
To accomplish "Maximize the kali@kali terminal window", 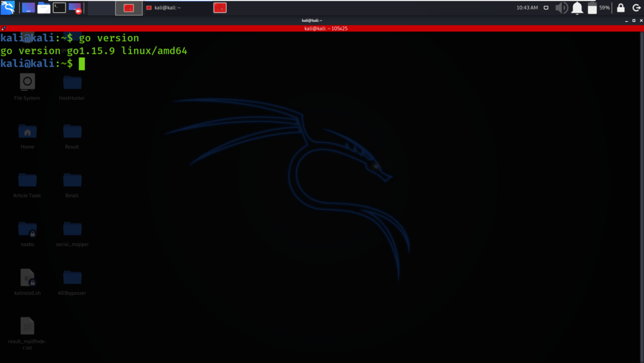I will [x=634, y=21].
